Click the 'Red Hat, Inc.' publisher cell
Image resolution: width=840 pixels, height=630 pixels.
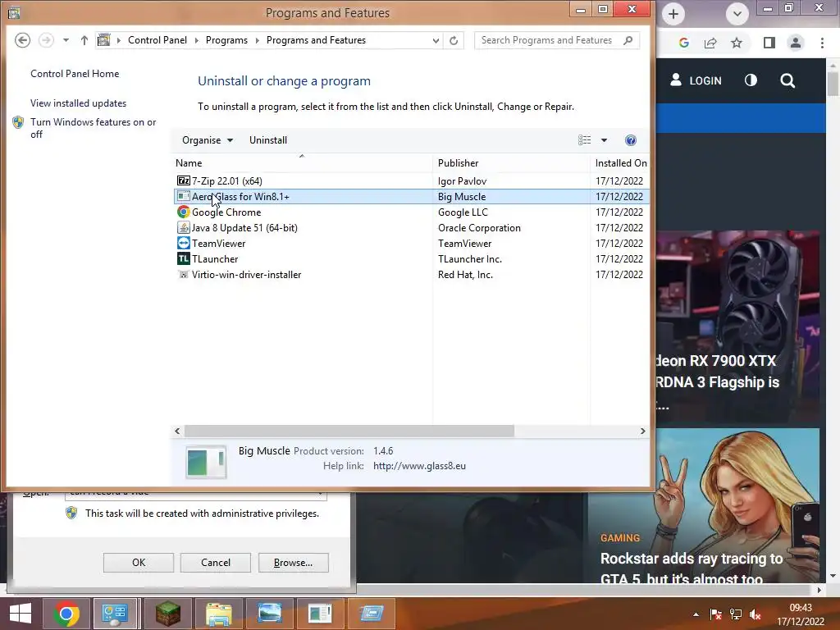465,274
